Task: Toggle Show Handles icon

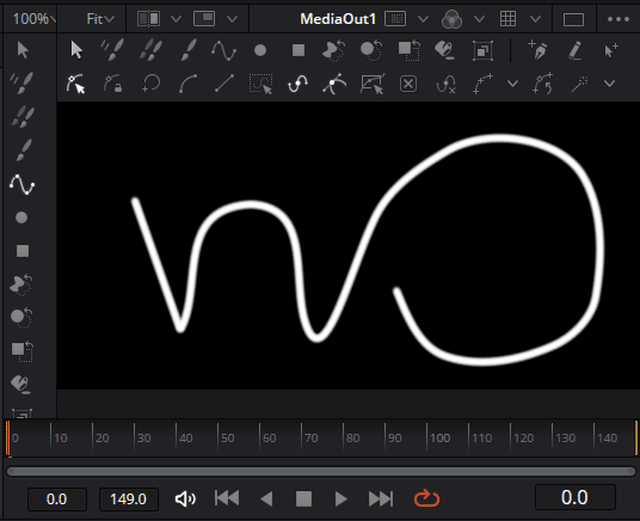Action: pos(334,84)
